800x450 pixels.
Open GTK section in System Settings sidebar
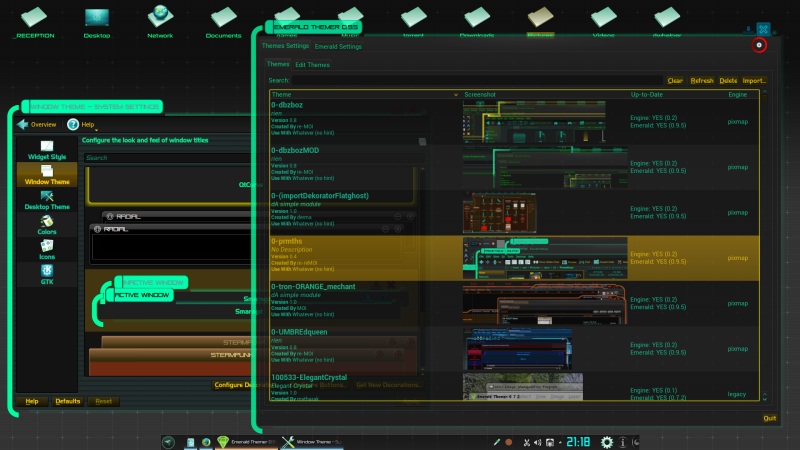(47, 275)
